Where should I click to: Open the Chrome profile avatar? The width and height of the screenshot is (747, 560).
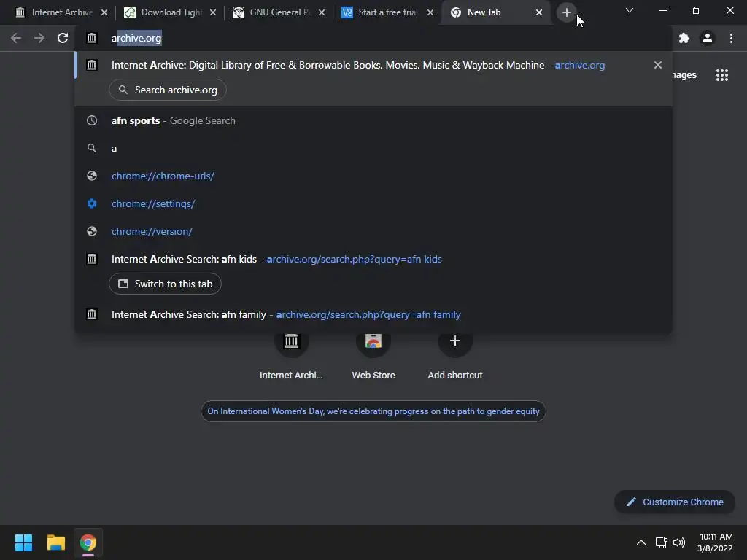pos(708,38)
